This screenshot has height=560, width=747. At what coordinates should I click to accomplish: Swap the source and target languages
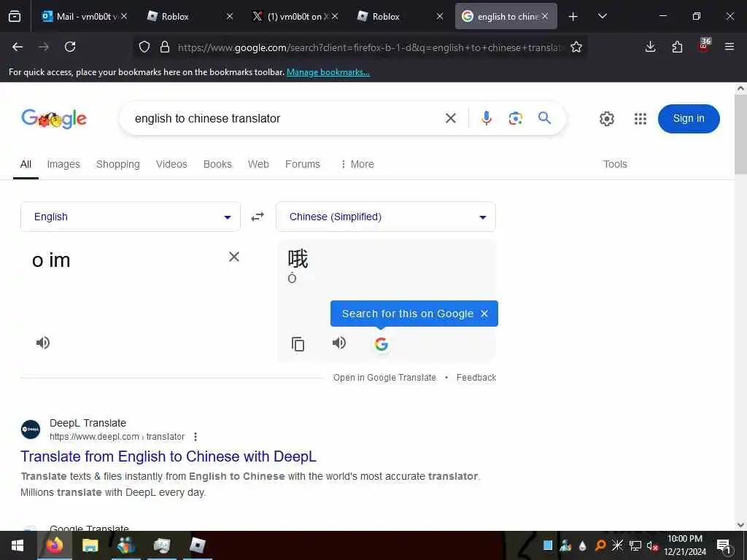coord(258,217)
